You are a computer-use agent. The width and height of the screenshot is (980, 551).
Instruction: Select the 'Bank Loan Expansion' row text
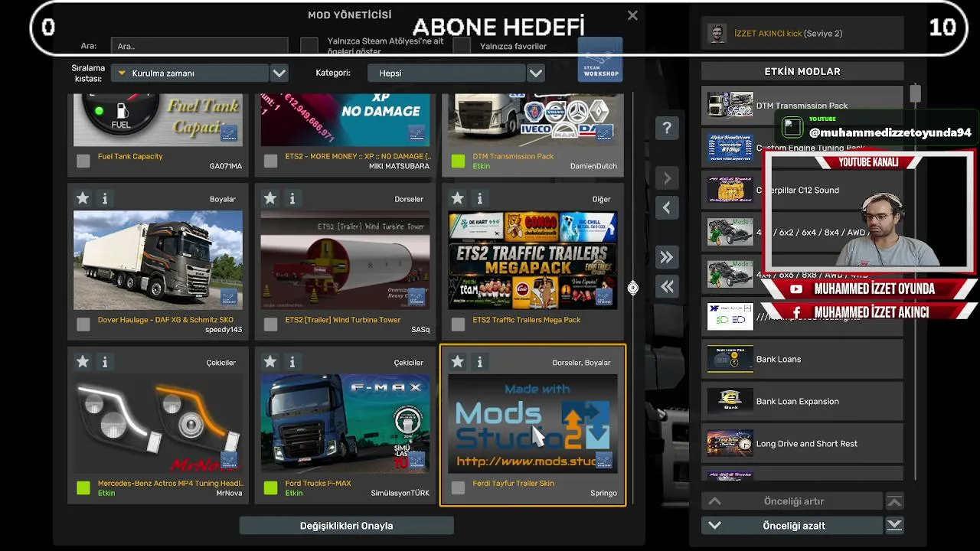pos(798,401)
